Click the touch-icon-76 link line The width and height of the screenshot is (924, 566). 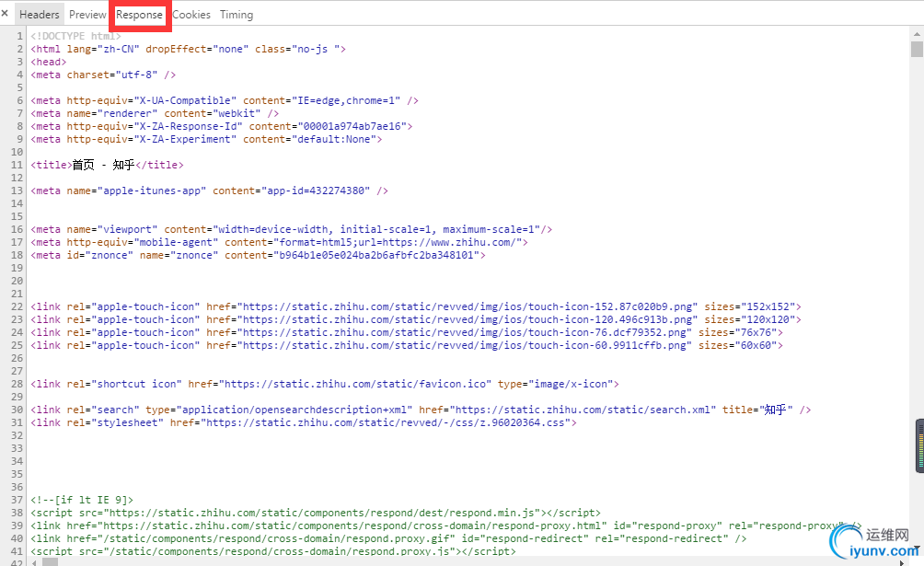click(407, 332)
